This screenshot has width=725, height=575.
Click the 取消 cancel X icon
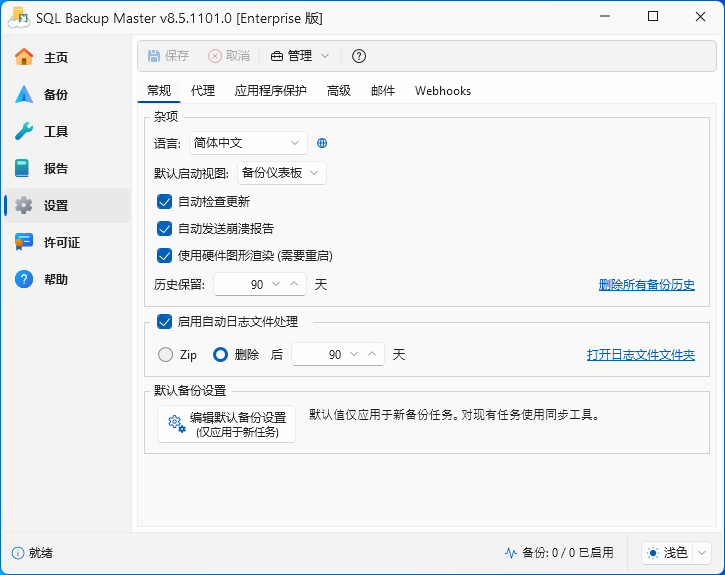[x=215, y=56]
